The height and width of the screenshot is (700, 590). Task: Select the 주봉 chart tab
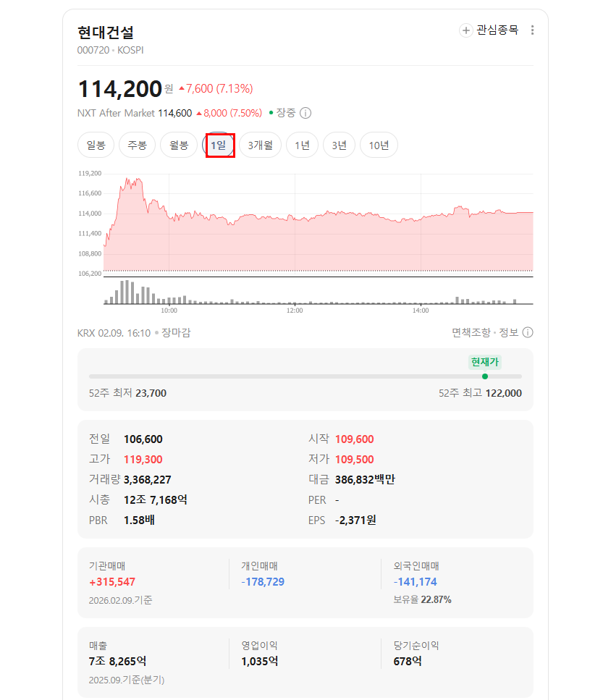coord(137,145)
